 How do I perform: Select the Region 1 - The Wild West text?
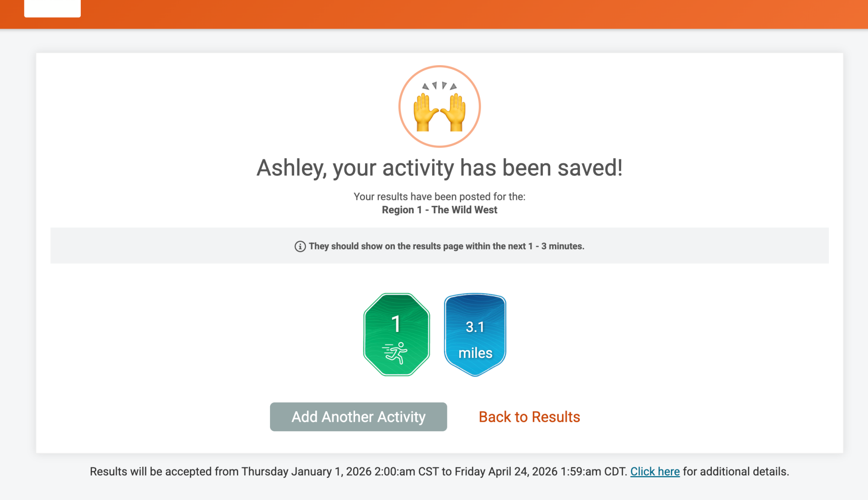point(439,210)
